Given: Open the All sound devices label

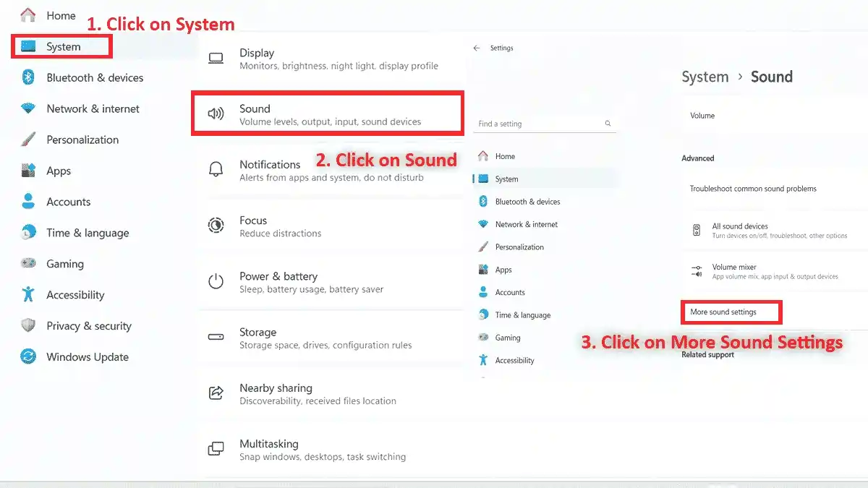Looking at the screenshot, I should (x=740, y=226).
